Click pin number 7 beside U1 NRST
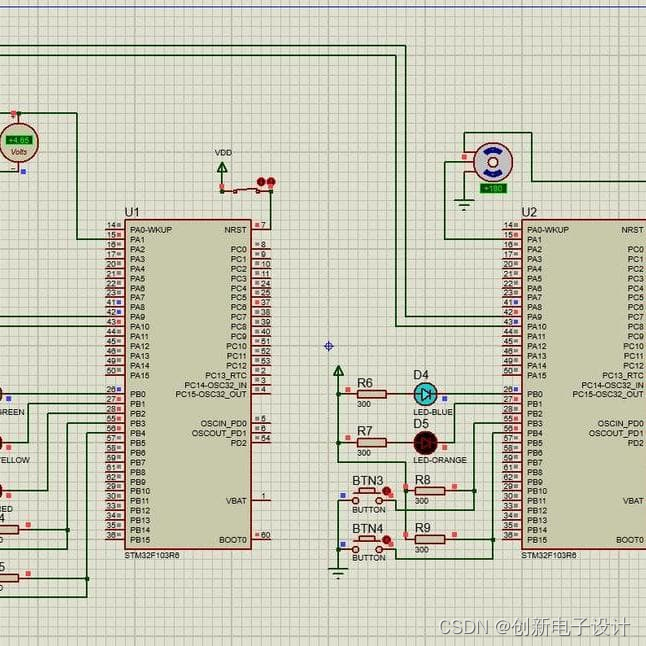This screenshot has width=646, height=646. pos(263,225)
